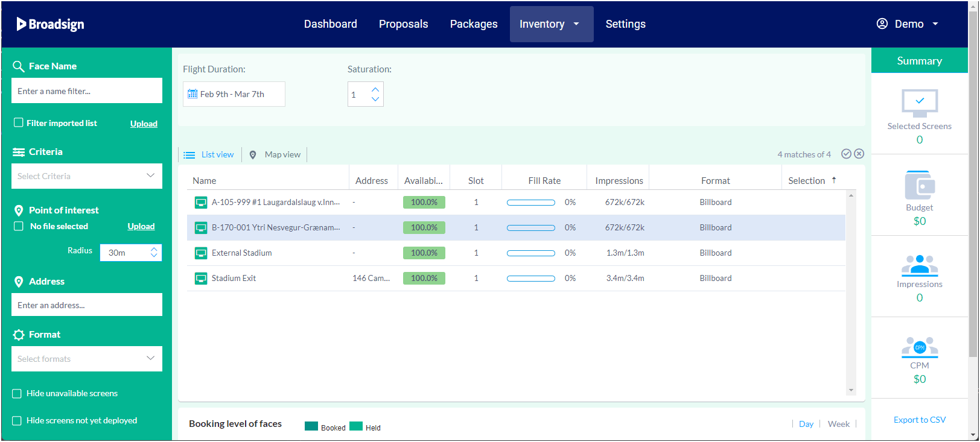Click the Selected Screens monitor icon

920,103
